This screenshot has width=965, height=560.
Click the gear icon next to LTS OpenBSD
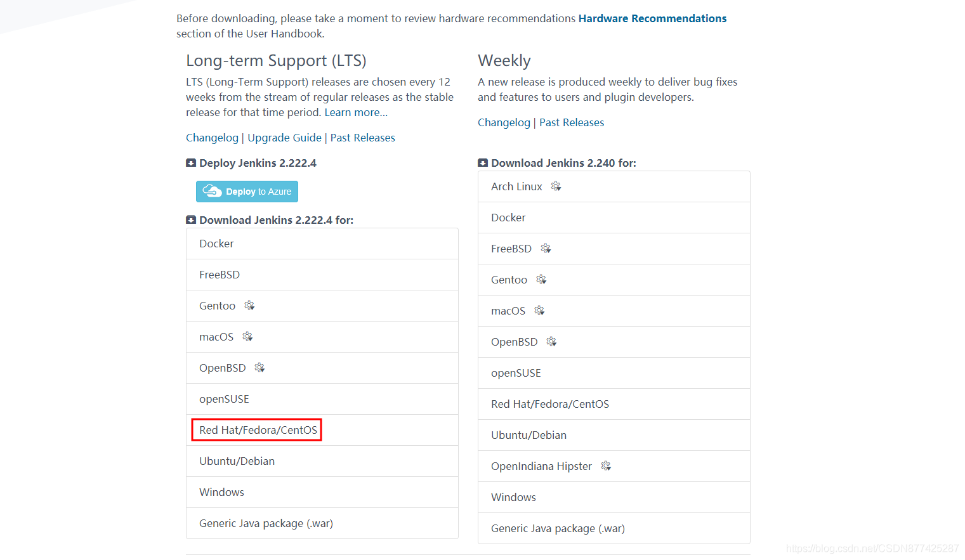pyautogui.click(x=259, y=368)
